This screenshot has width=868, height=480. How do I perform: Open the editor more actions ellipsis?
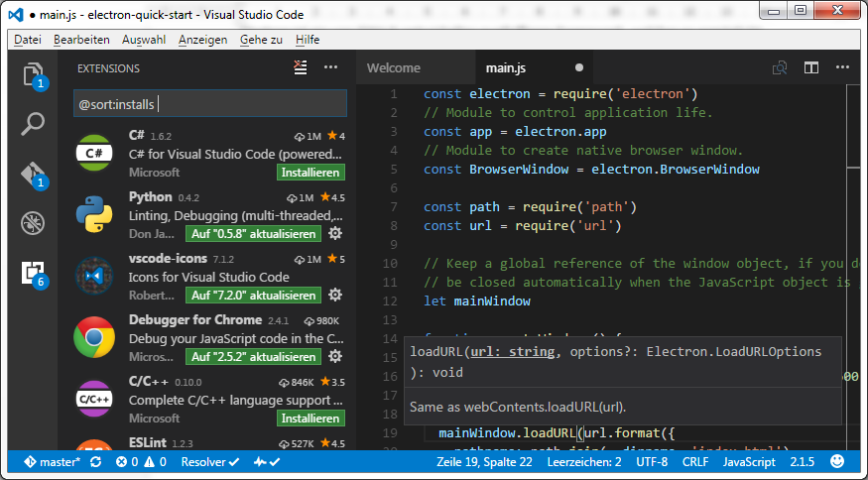click(842, 67)
